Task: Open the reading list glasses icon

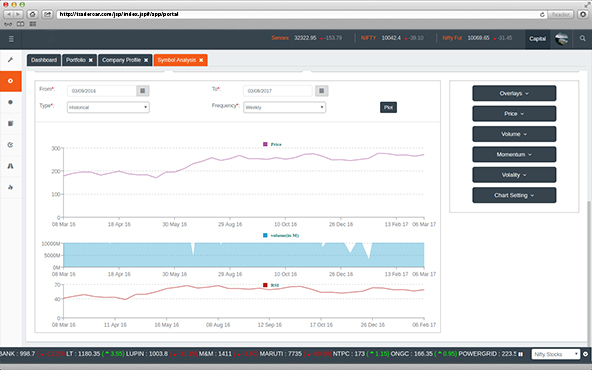Action: 8,24
